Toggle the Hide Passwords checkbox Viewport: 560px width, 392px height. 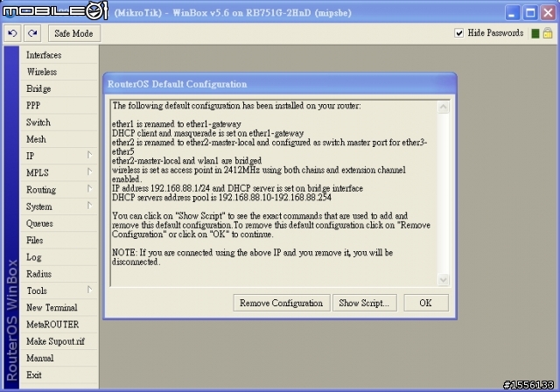tap(458, 33)
